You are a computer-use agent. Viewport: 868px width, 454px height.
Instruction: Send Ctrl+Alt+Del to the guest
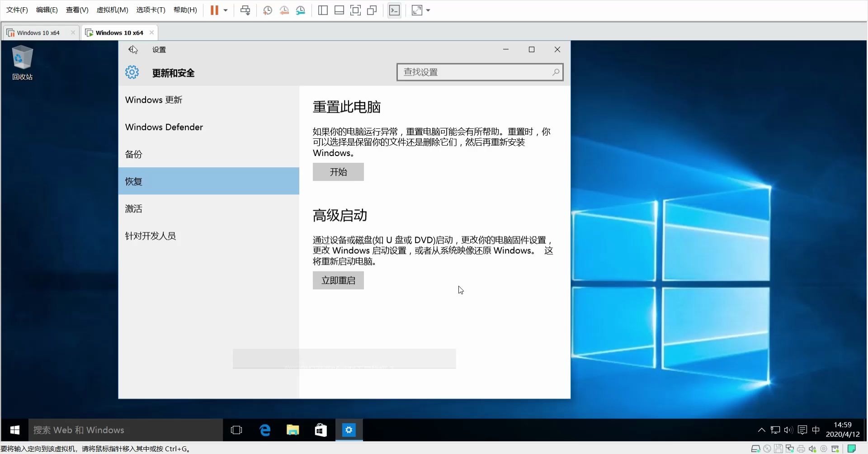pyautogui.click(x=245, y=10)
